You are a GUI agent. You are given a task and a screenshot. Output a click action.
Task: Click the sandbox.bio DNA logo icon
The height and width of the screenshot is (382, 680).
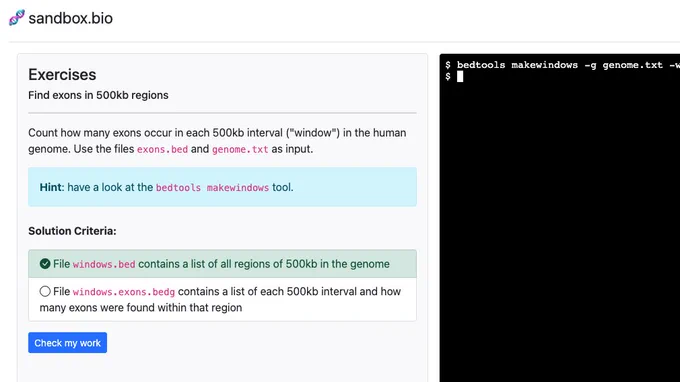[x=17, y=18]
